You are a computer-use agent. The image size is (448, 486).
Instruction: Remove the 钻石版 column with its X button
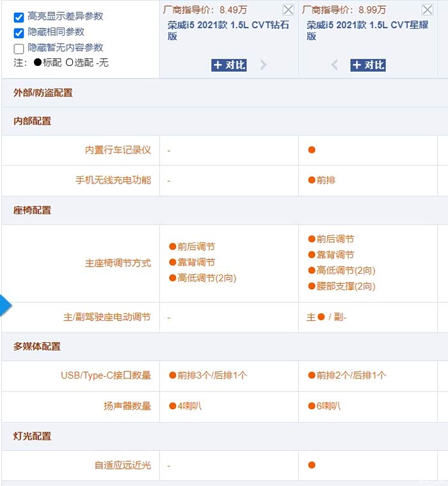pos(288,10)
